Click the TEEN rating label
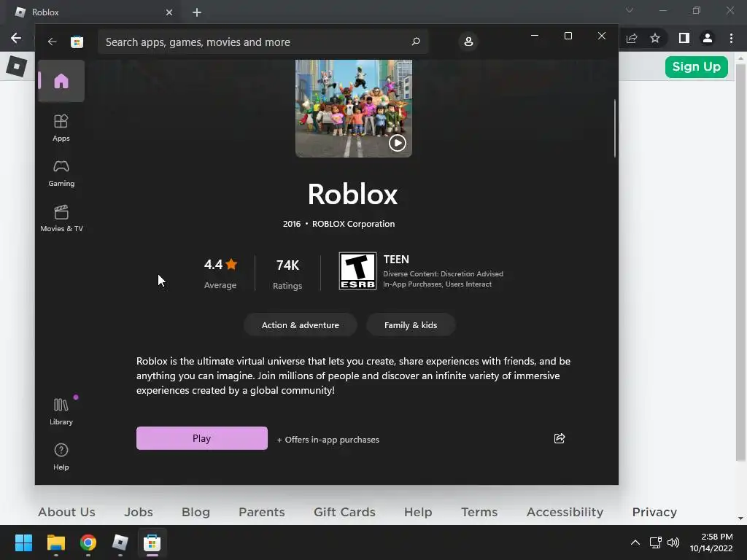The width and height of the screenshot is (747, 560). 396,260
